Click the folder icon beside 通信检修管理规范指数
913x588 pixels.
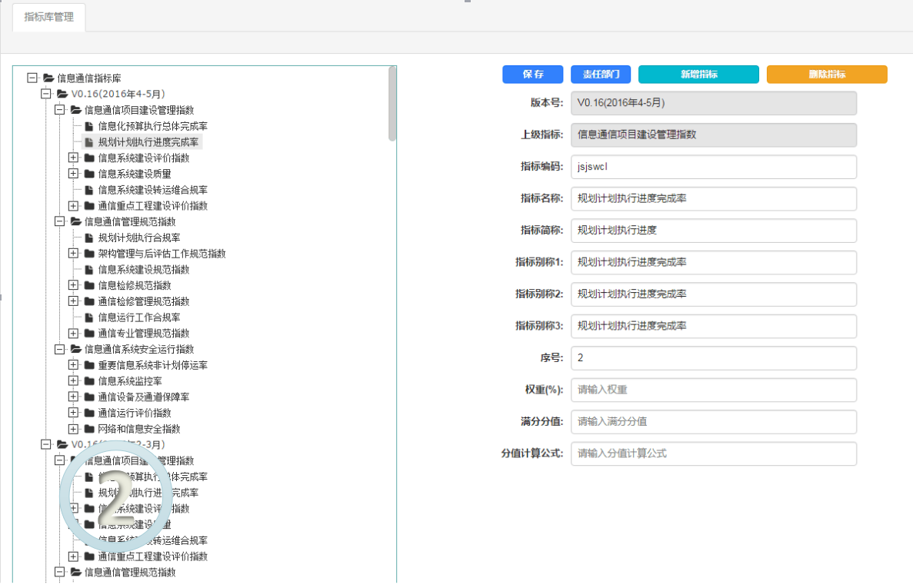pos(89,301)
